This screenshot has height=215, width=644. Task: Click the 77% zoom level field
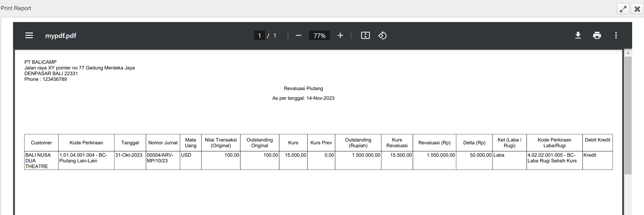[319, 36]
